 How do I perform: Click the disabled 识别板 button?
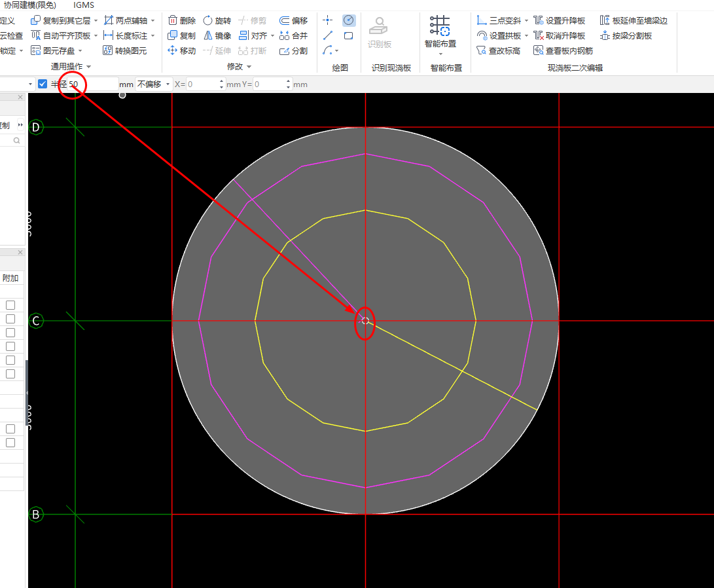[x=380, y=32]
